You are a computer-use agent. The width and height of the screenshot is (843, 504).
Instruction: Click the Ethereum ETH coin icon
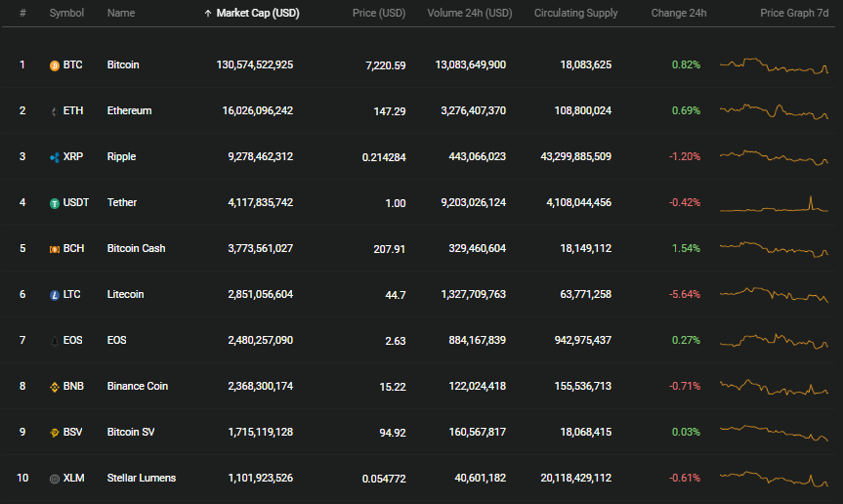pyautogui.click(x=55, y=111)
